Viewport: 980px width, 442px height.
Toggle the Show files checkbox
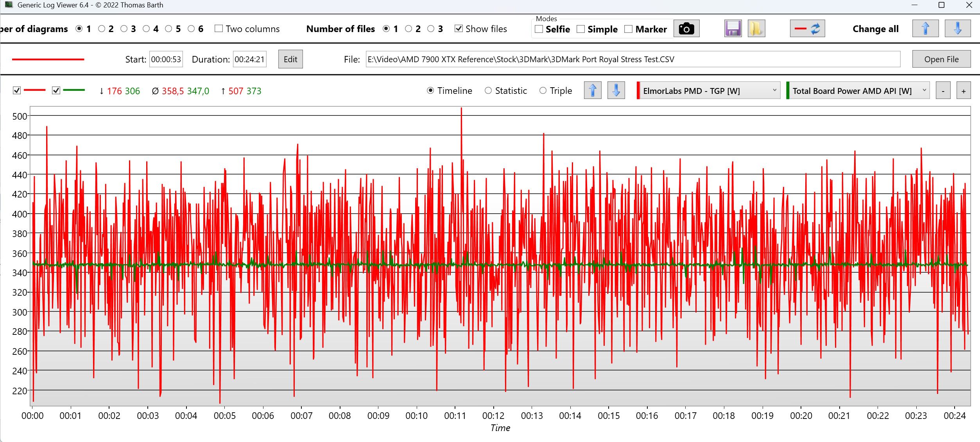point(459,29)
